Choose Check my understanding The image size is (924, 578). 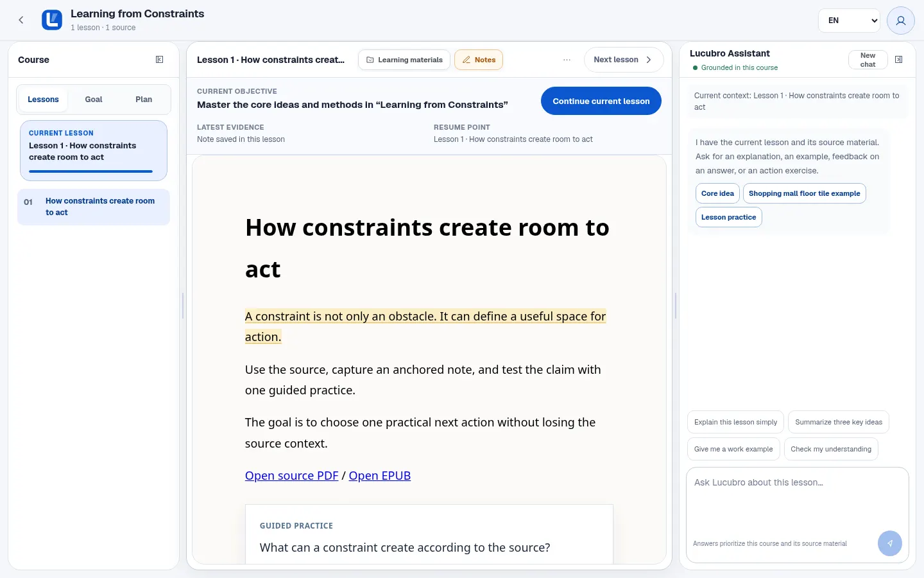tap(831, 449)
